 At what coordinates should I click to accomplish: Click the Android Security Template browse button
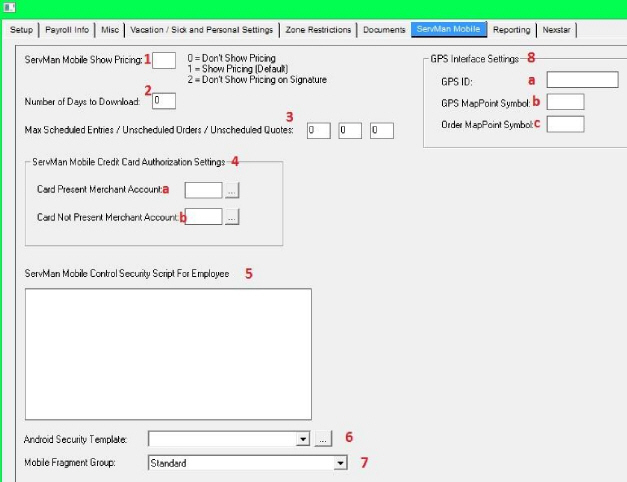click(323, 439)
